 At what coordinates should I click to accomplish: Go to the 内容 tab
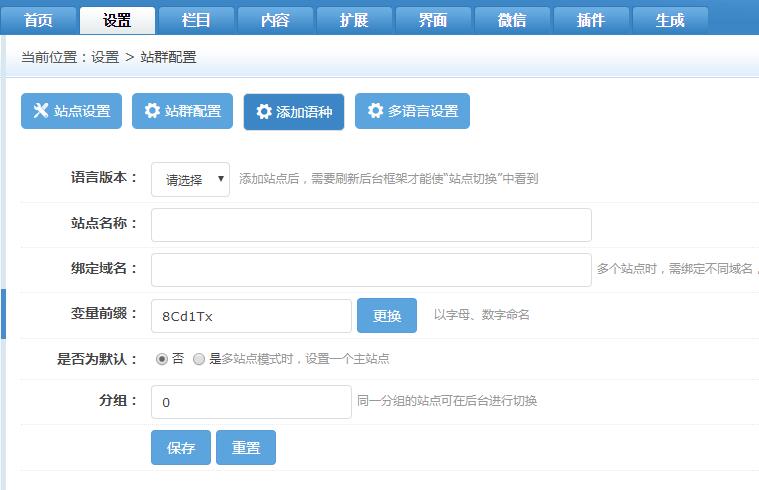coord(275,20)
